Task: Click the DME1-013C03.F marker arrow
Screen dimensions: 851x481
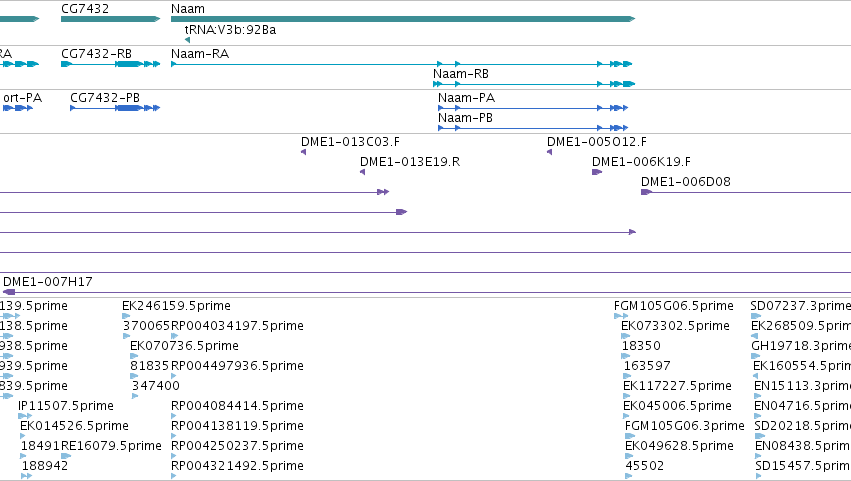Action: [x=303, y=152]
